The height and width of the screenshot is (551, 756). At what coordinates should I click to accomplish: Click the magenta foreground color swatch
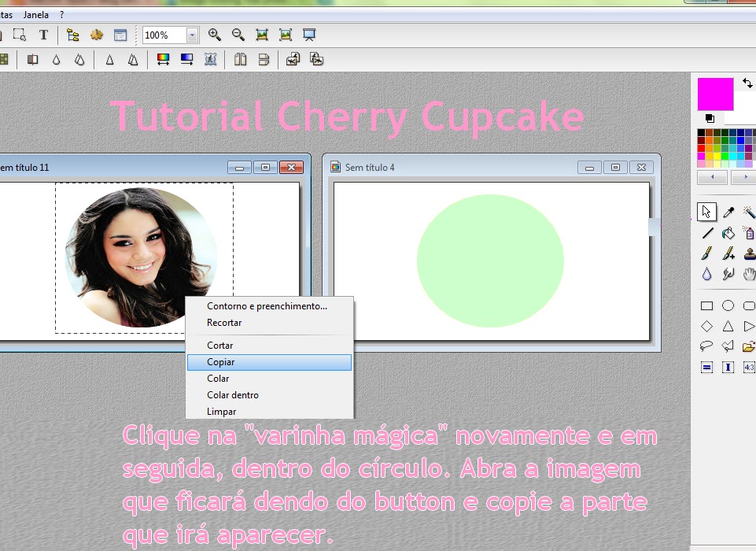point(716,94)
